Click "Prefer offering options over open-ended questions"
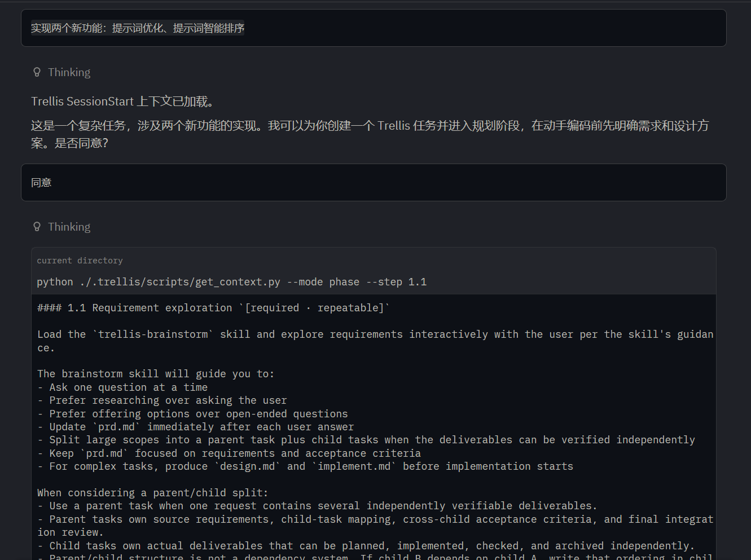This screenshot has width=751, height=560. [192, 414]
